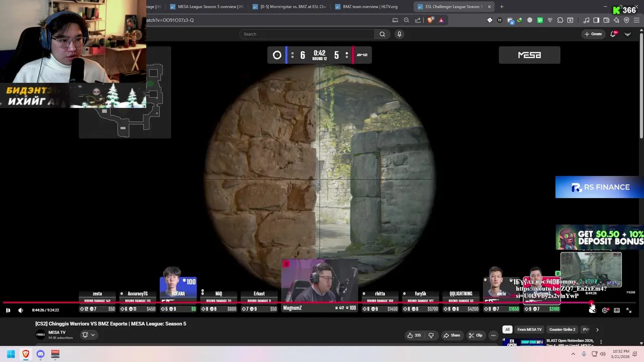The height and width of the screenshot is (362, 644).
Task: Open the browser extensions puzzle icon
Action: tap(560, 20)
